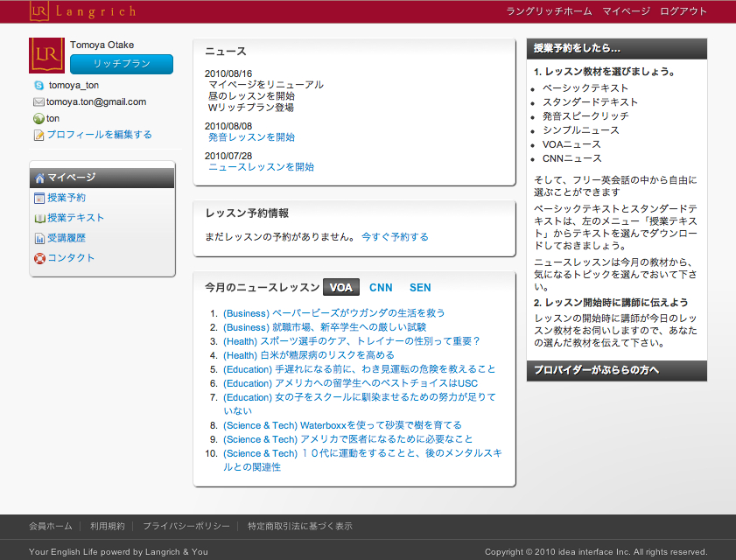Click the news line Wリッチプラン登場
Screen dimensions: 736x560
pyautogui.click(x=251, y=108)
